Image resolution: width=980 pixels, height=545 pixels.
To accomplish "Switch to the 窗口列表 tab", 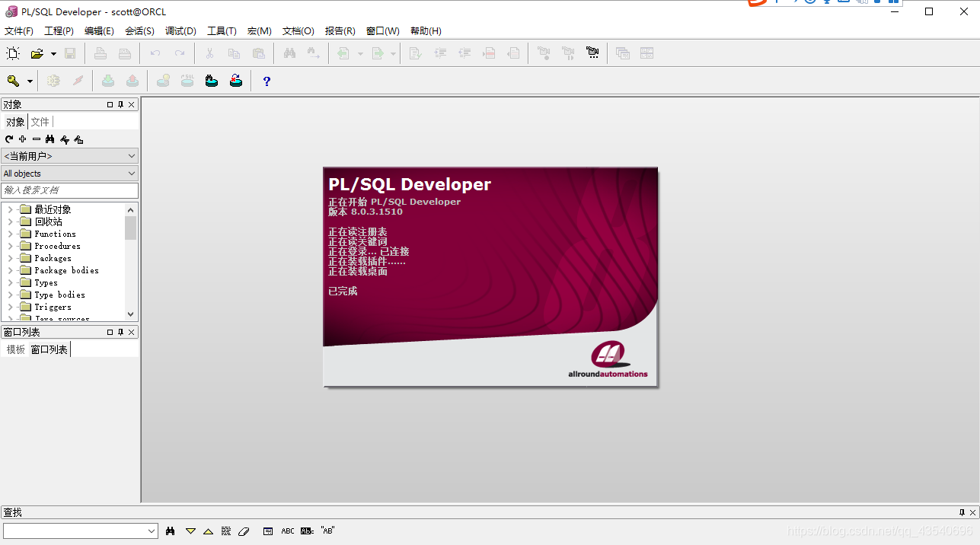I will [49, 349].
